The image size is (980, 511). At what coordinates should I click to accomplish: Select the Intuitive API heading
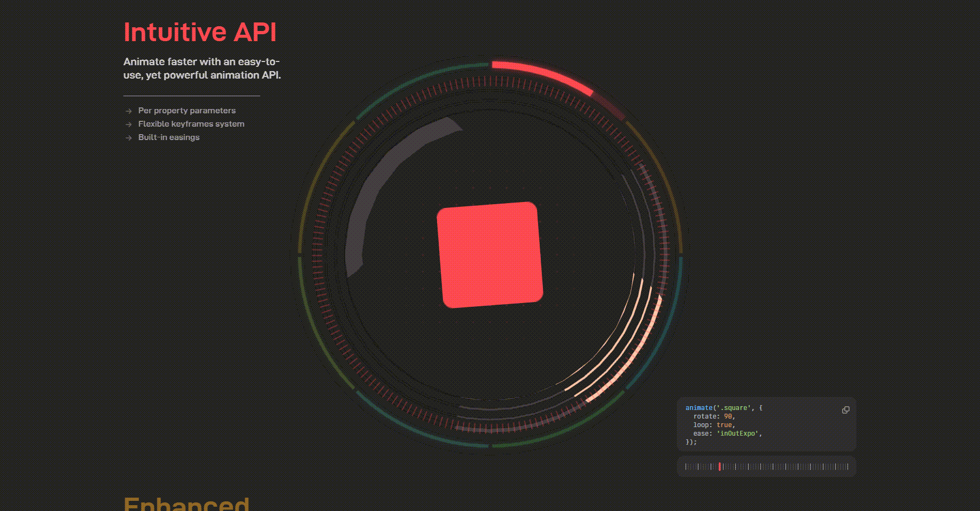coord(200,32)
